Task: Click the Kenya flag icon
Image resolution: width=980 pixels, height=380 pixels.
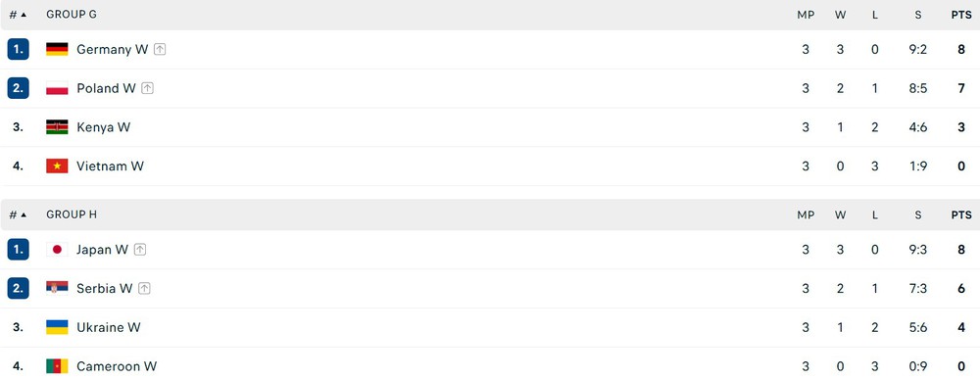Action: 57,127
